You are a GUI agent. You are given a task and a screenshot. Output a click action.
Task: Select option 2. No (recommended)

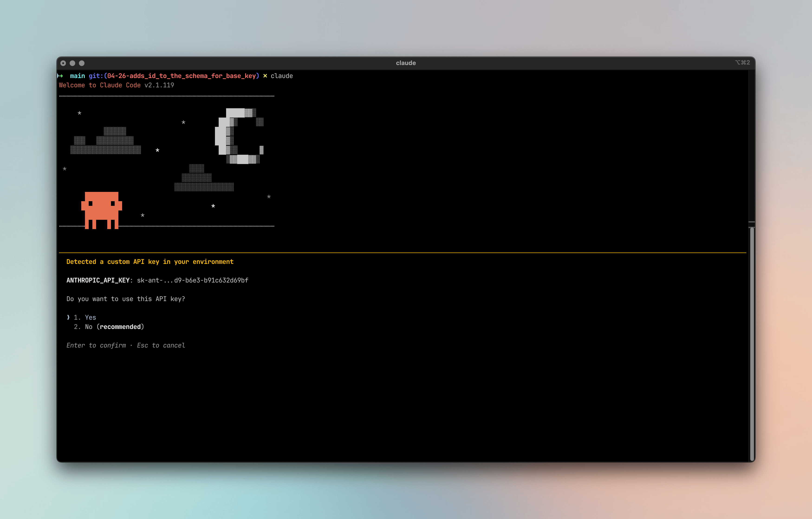click(109, 327)
